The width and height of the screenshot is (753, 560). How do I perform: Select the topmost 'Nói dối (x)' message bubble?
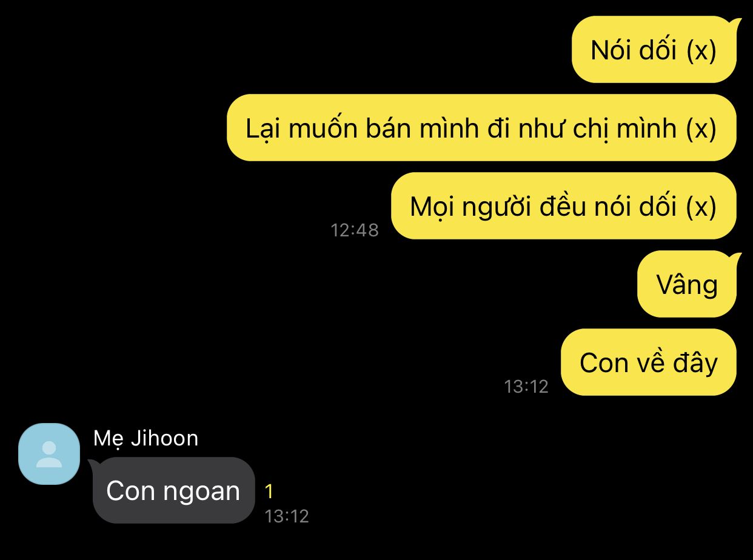(x=654, y=50)
